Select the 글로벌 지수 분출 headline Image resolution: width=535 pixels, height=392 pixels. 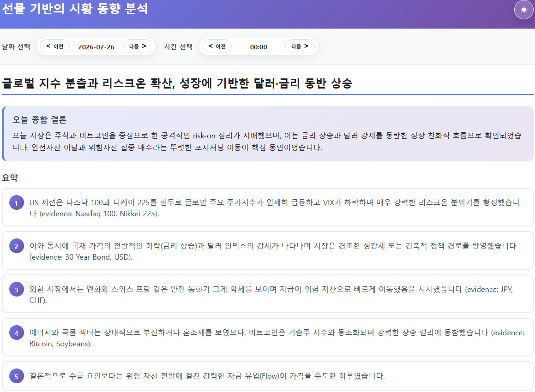pyautogui.click(x=177, y=83)
